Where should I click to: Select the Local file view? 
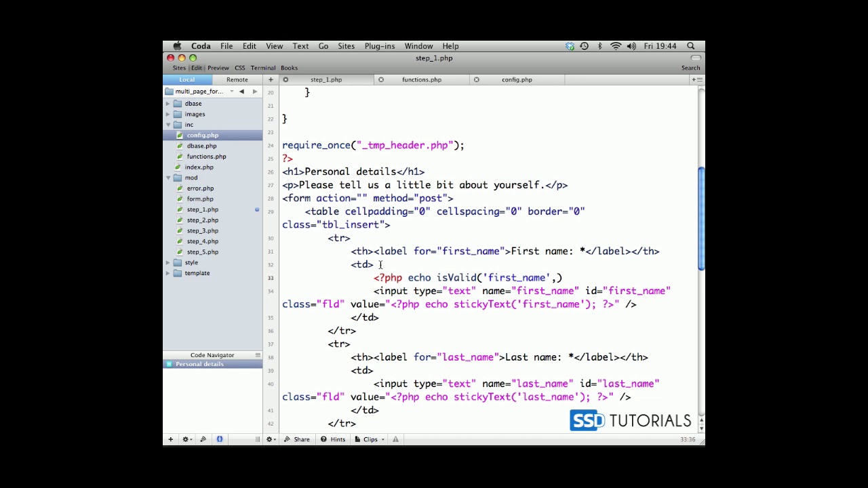(x=187, y=80)
